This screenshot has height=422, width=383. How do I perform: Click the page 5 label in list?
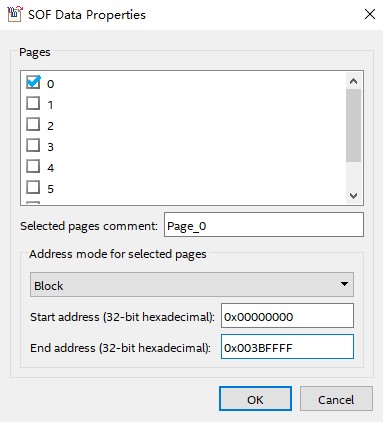pos(50,189)
